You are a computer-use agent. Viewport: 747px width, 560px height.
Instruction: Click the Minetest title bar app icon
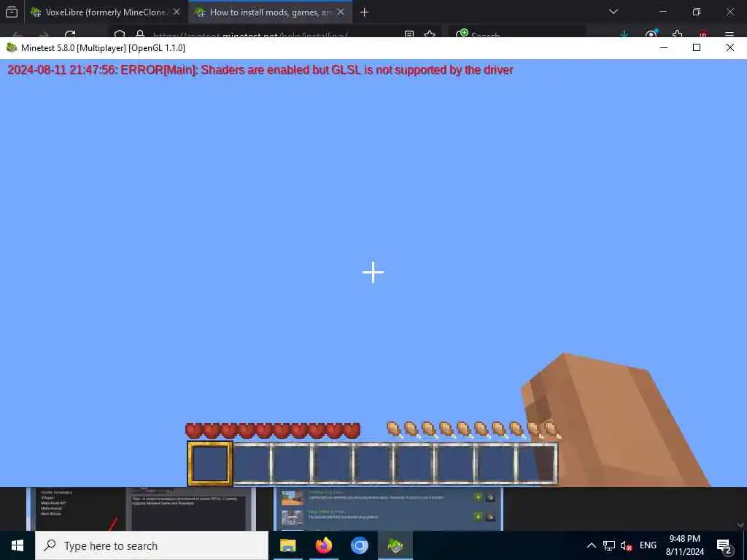tap(12, 47)
